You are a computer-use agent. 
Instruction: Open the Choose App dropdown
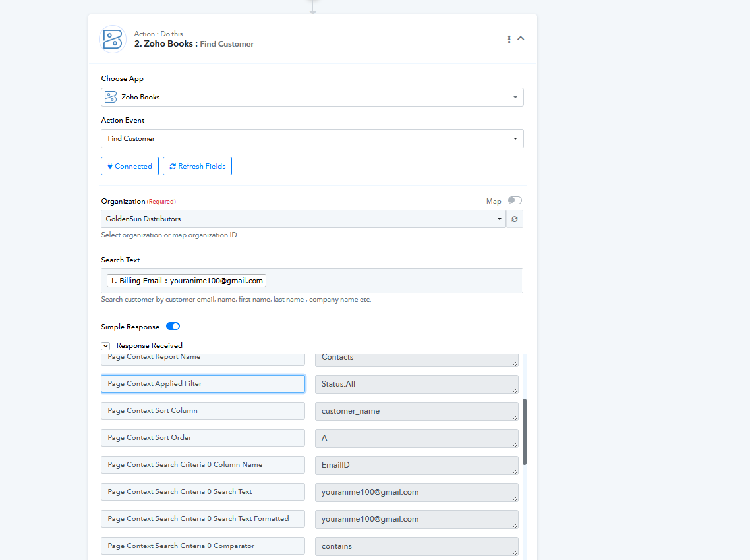pyautogui.click(x=312, y=97)
